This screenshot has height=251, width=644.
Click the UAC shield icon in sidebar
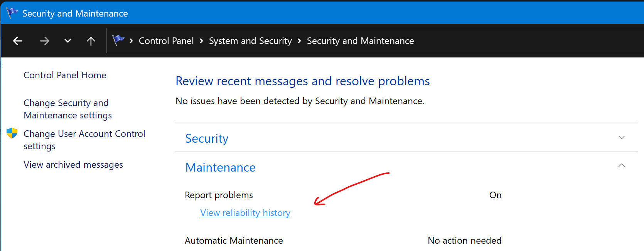(12, 133)
